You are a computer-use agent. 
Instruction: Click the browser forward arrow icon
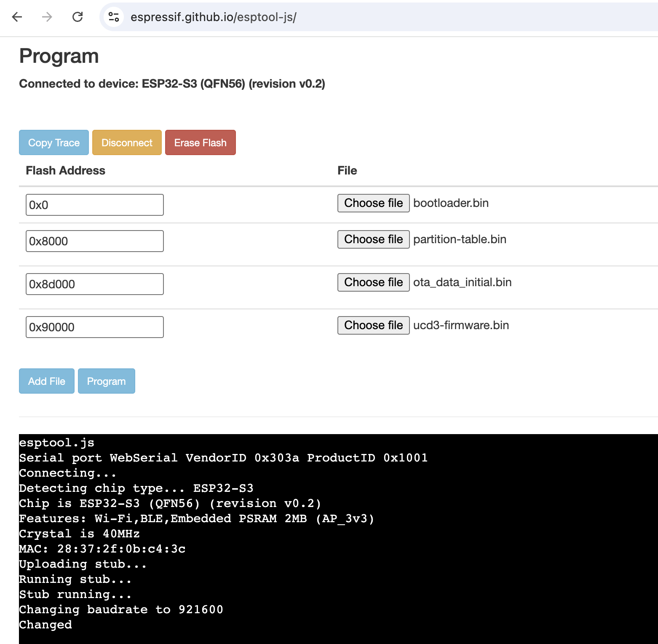pos(47,17)
